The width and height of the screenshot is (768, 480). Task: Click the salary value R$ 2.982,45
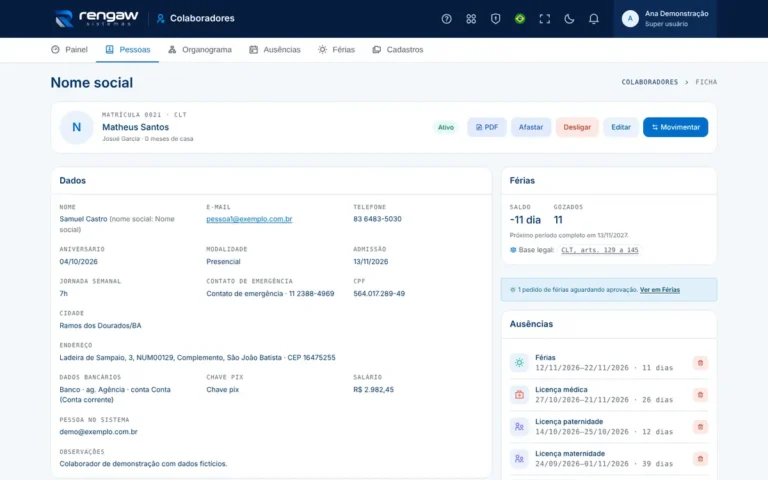373,389
